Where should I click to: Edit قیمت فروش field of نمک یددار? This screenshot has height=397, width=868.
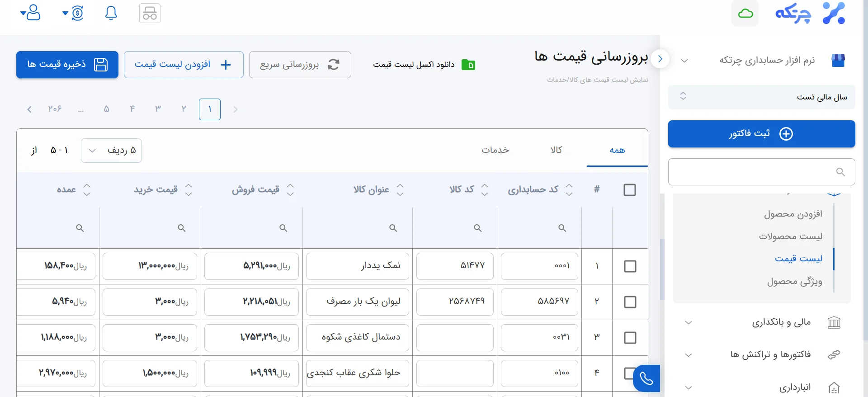[251, 266]
